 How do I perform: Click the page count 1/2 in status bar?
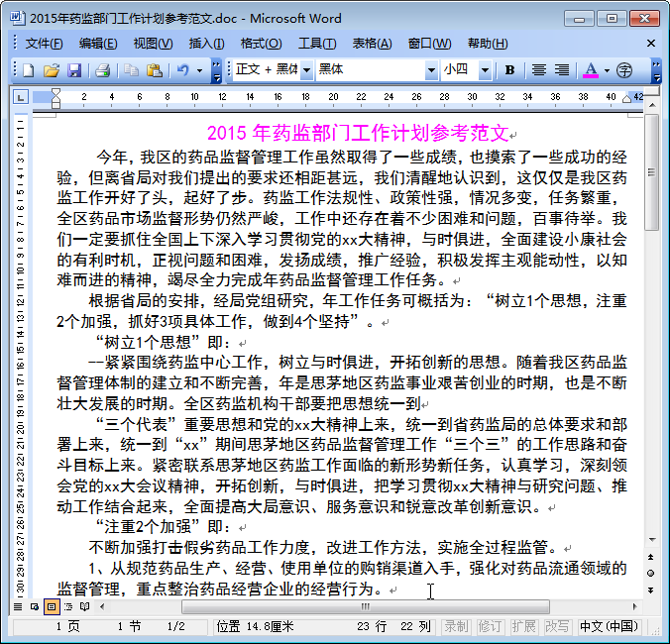tap(175, 627)
